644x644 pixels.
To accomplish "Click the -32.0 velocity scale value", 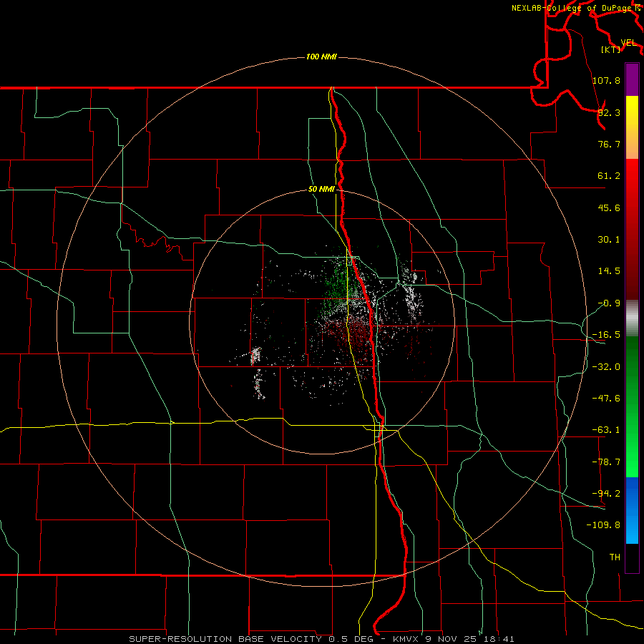I will (606, 367).
